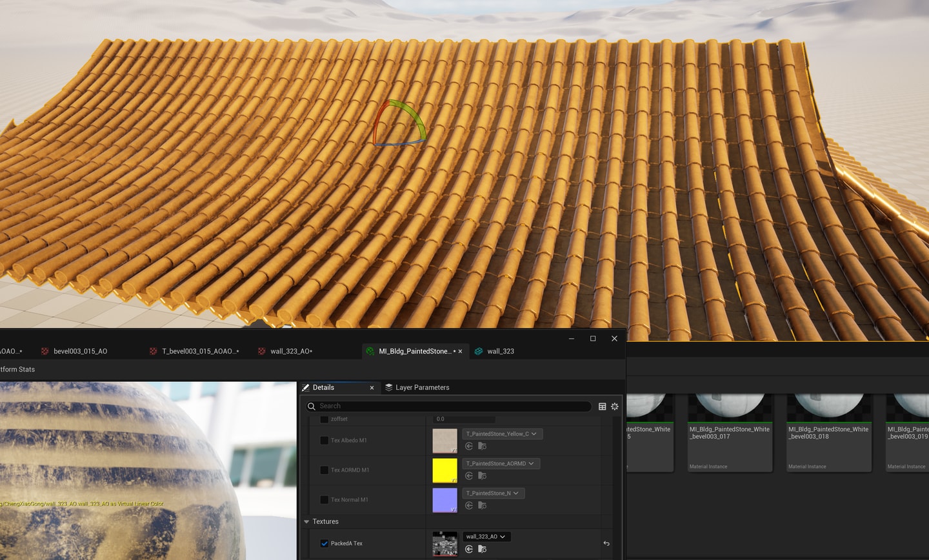929x560 pixels.
Task: Open T_PaintedStone_Yellow_C texture dropdown
Action: click(502, 434)
